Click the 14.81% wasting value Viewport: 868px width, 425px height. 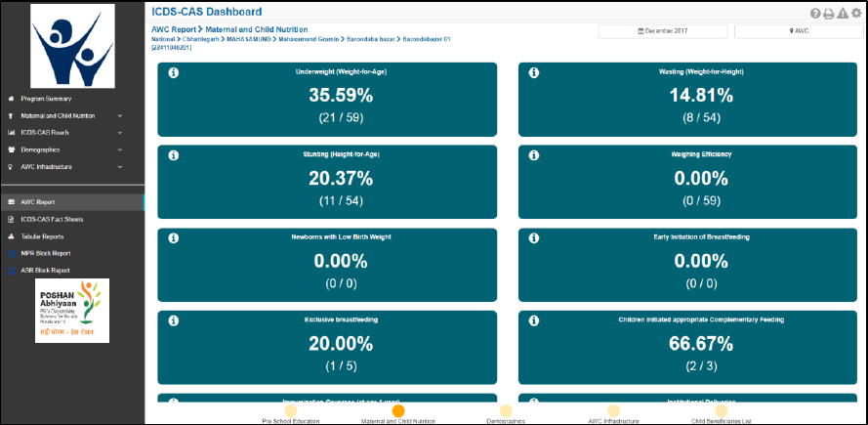point(701,96)
